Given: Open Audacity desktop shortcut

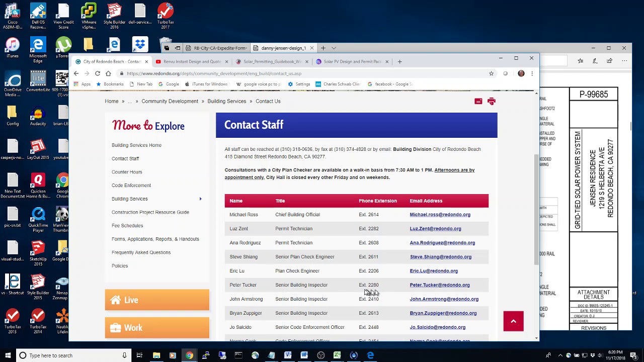Looking at the screenshot, I should click(x=38, y=117).
